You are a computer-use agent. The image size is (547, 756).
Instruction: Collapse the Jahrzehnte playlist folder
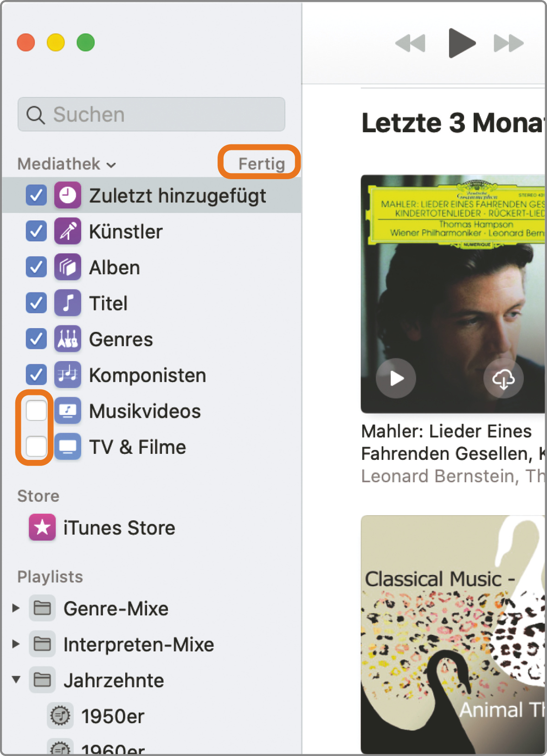pyautogui.click(x=16, y=680)
